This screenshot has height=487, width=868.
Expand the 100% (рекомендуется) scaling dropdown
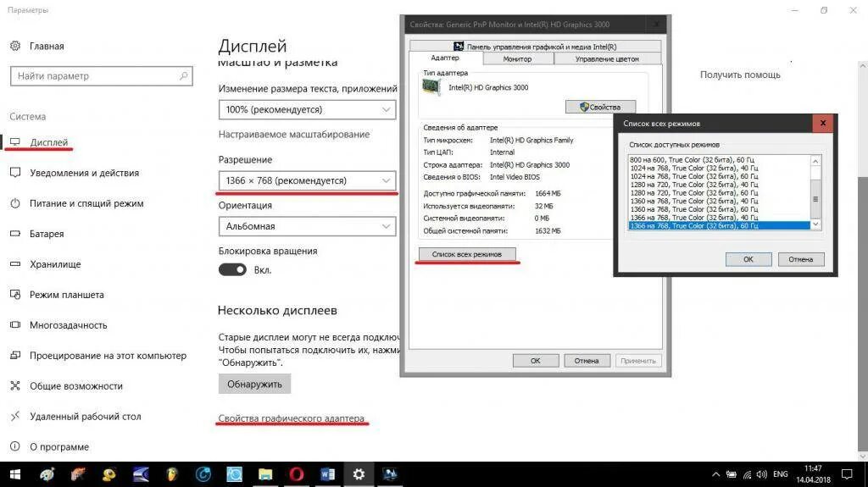point(307,109)
